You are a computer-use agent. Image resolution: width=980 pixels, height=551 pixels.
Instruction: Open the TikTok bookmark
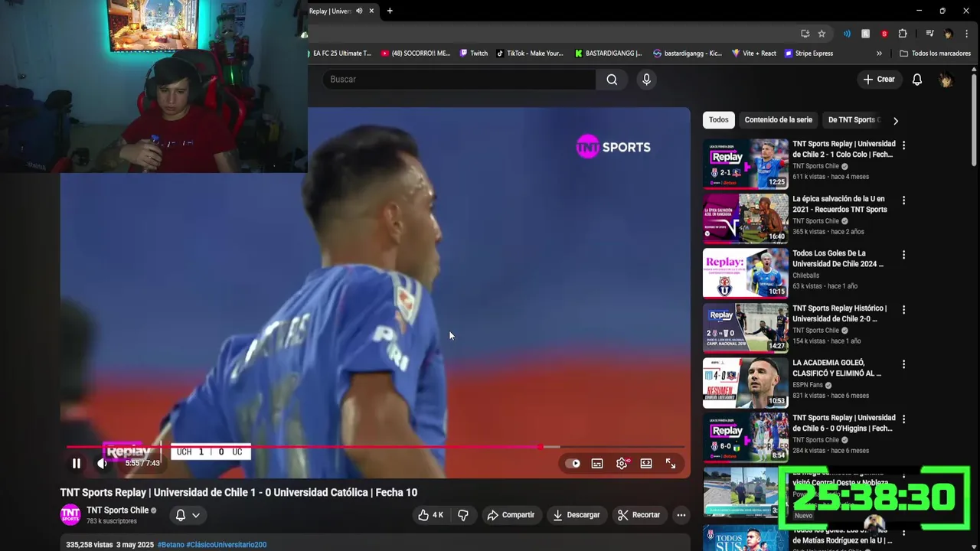pos(530,54)
